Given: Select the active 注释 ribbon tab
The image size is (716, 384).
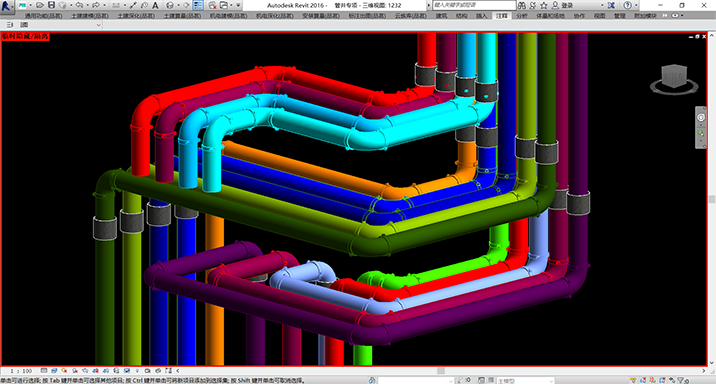Looking at the screenshot, I should pos(501,16).
